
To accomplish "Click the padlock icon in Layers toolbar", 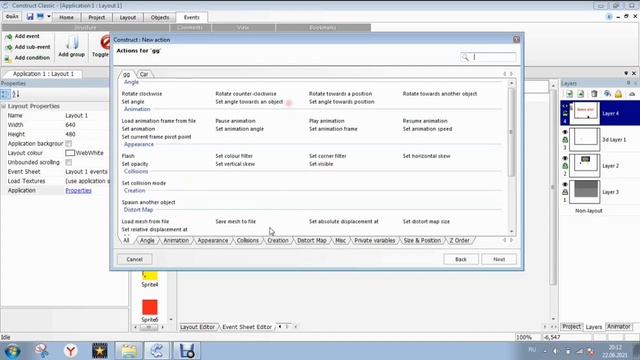I will pyautogui.click(x=618, y=94).
